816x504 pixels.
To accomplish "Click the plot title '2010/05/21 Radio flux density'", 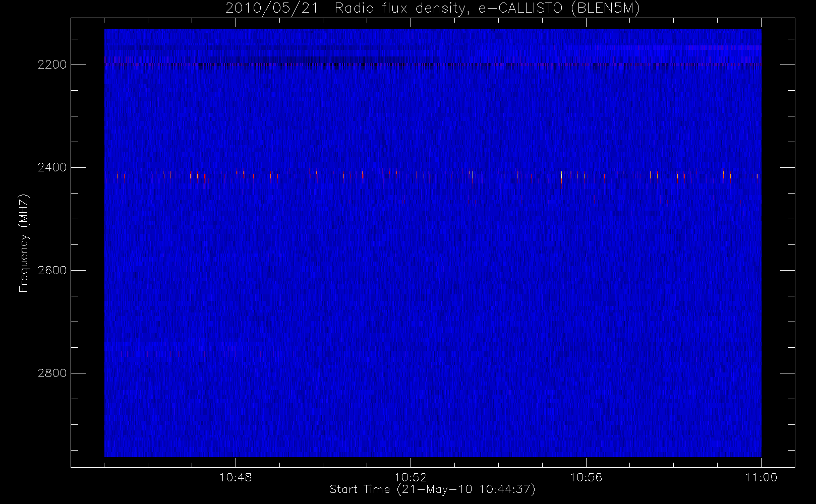I will tap(433, 9).
